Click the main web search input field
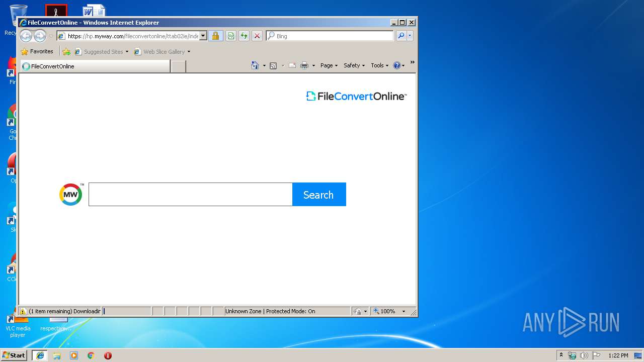Image resolution: width=644 pixels, height=362 pixels. pyautogui.click(x=190, y=194)
